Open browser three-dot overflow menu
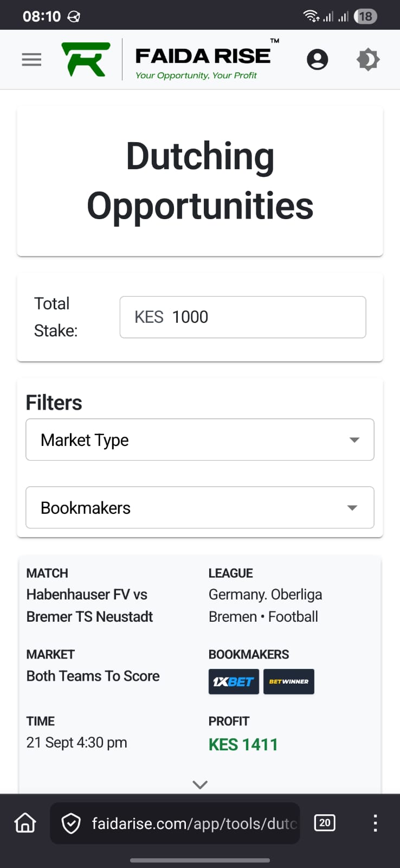Screen dimensions: 400x868 (375, 823)
